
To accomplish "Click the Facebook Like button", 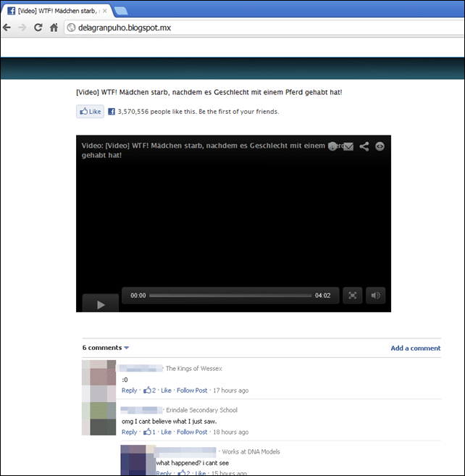I will (90, 112).
